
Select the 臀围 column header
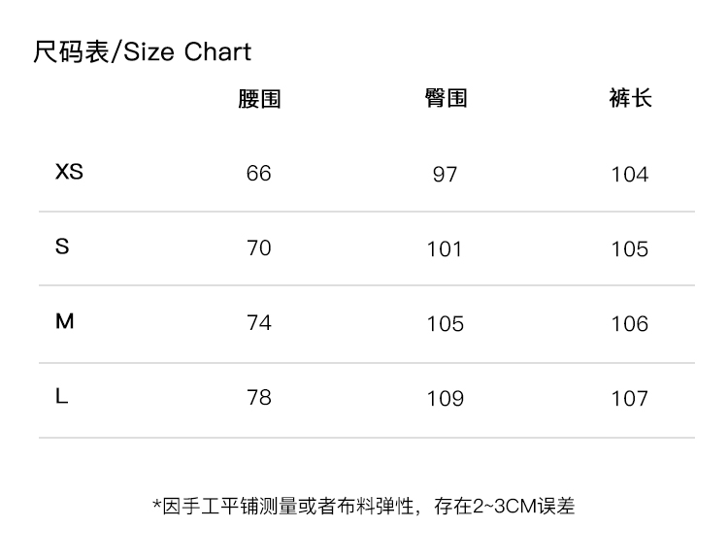[x=446, y=98]
